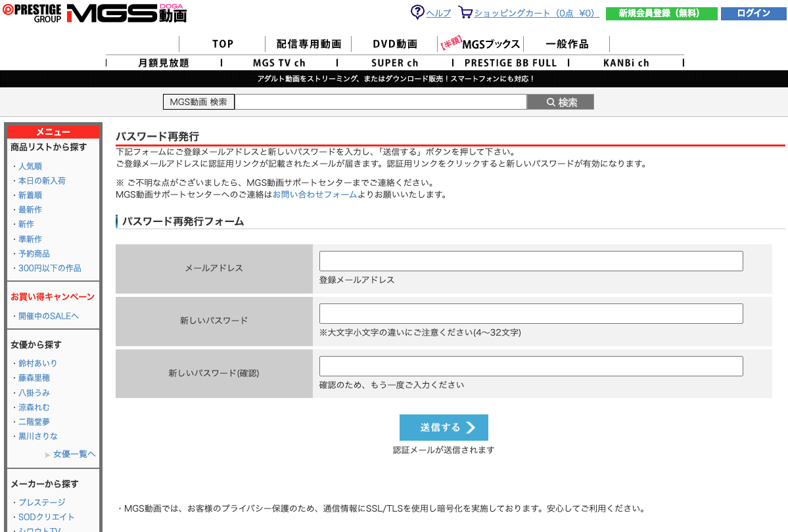Click the help question mark icon
This screenshot has height=532, width=788.
tap(417, 12)
